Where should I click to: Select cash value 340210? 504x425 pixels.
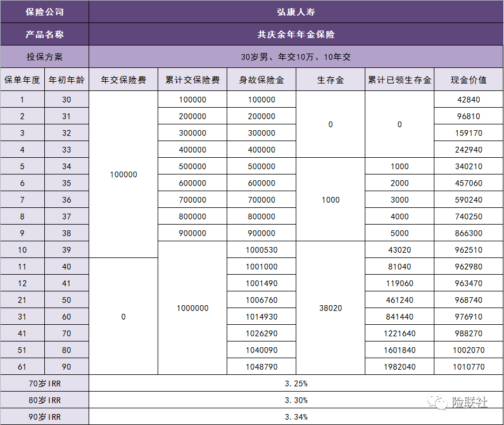click(x=469, y=166)
